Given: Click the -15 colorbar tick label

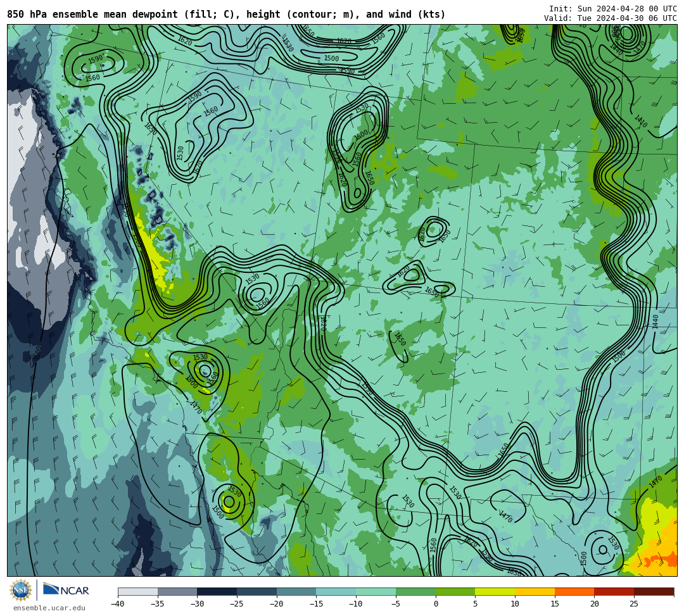Looking at the screenshot, I should 316,604.
